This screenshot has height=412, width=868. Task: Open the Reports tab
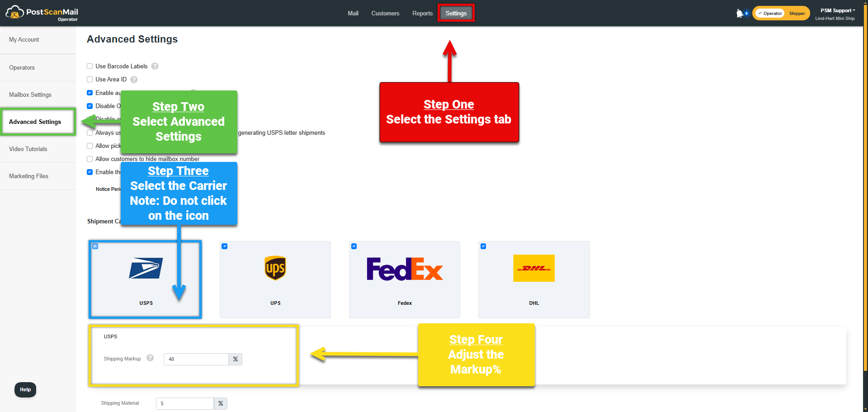[x=422, y=13]
